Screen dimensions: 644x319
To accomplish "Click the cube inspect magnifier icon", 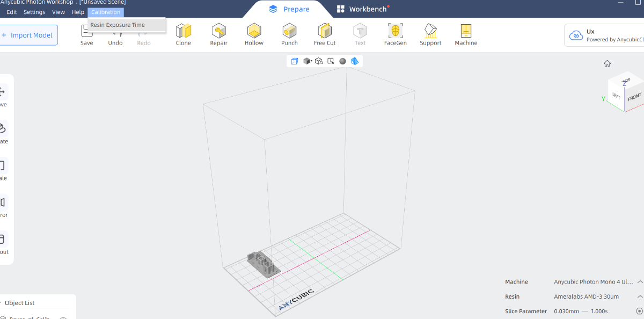I will pos(319,61).
